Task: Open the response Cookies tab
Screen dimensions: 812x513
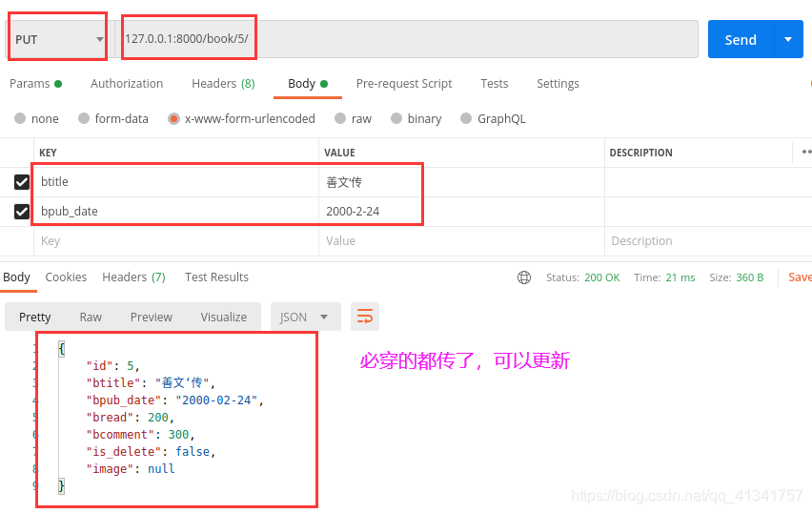Action: tap(66, 277)
